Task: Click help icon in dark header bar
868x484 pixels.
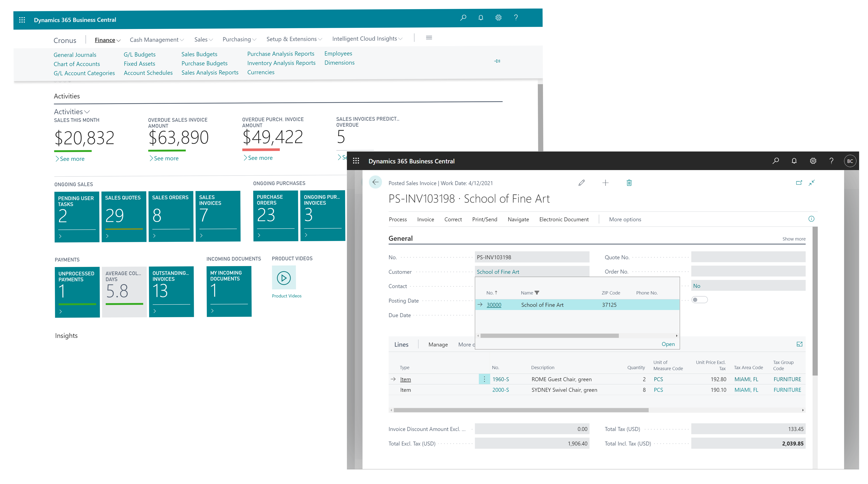Action: pos(831,161)
